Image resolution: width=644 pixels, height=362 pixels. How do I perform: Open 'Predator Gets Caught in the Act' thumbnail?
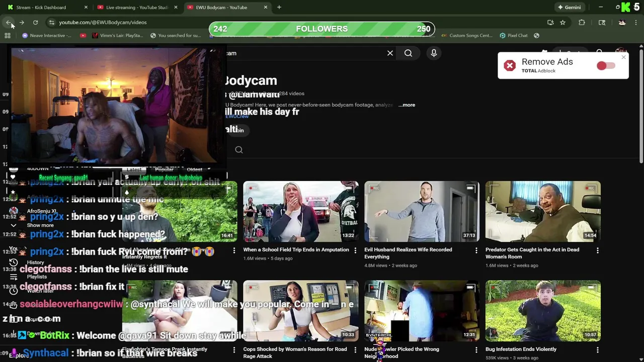543,212
